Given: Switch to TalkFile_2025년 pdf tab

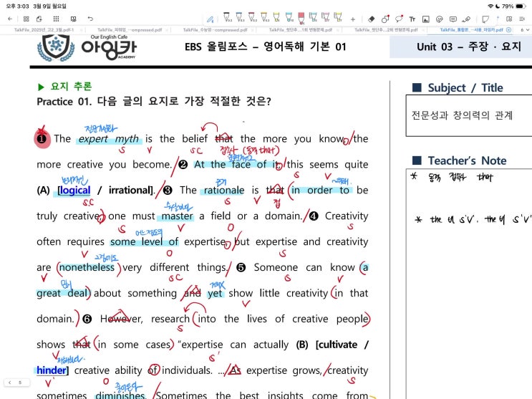Looking at the screenshot, I should click(x=44, y=31).
